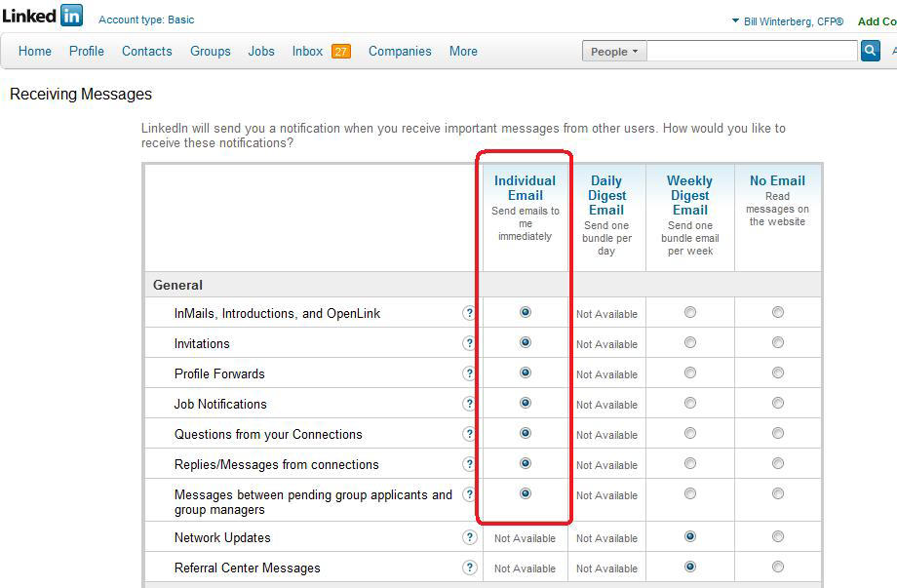Select Individual Email for Job Notifications
The image size is (897, 588).
coord(526,404)
